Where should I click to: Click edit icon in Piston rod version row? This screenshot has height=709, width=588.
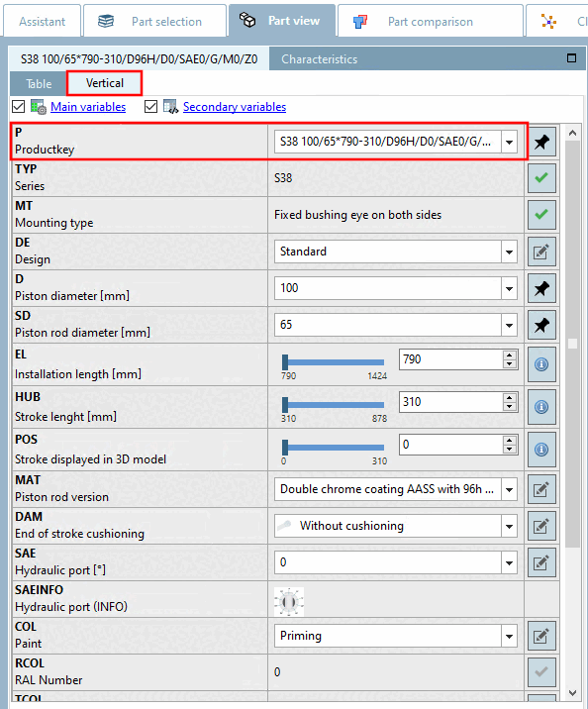(x=541, y=489)
